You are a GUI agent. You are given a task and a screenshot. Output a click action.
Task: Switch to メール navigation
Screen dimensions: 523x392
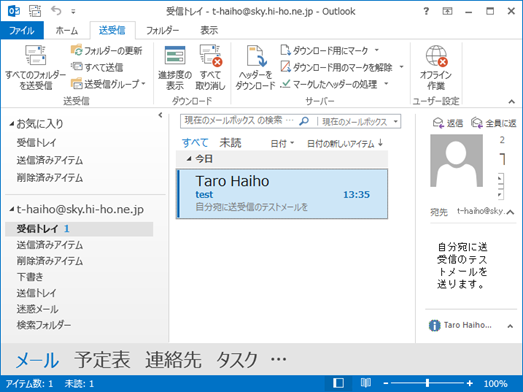[37, 360]
